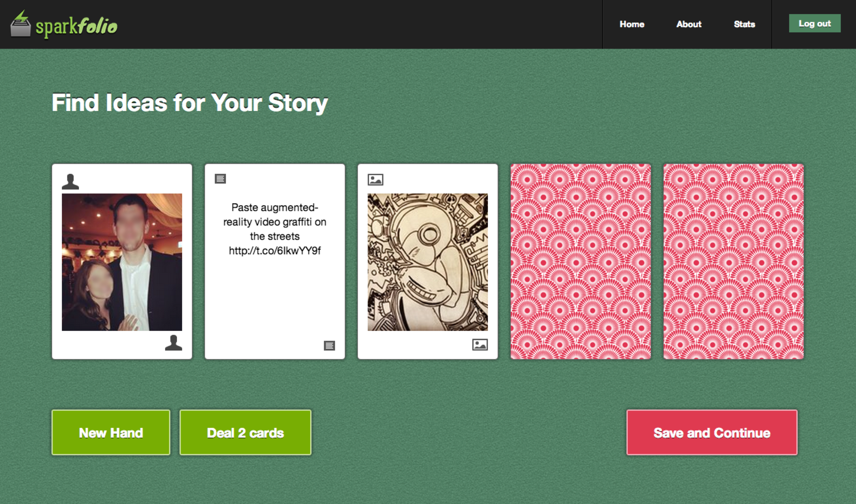Click the New Hand button
The height and width of the screenshot is (504, 856).
tap(111, 432)
